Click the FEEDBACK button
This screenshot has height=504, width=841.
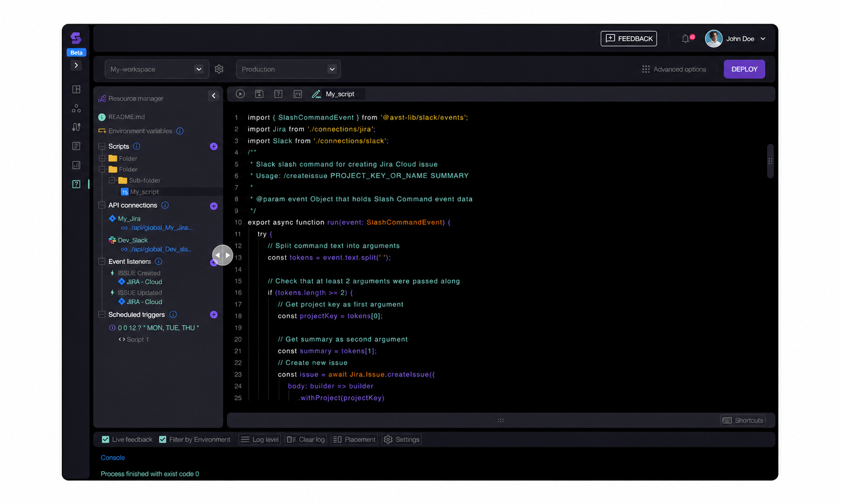click(x=629, y=38)
